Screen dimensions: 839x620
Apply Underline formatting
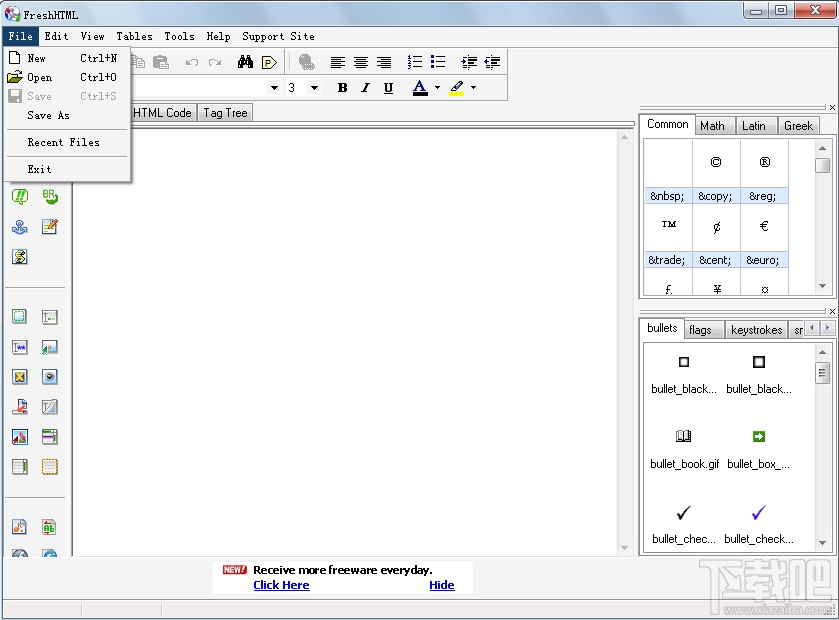(x=388, y=88)
